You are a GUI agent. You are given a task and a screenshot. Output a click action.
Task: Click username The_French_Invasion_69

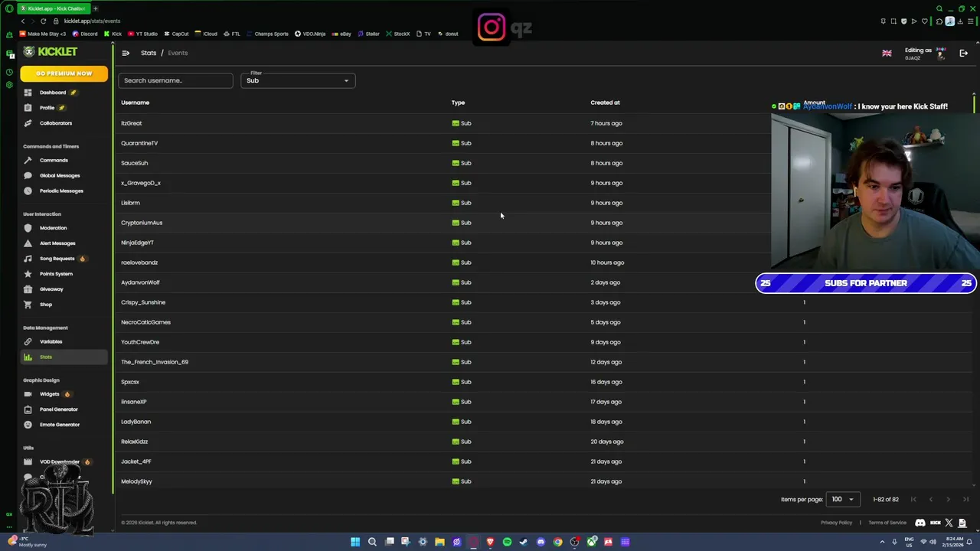tap(155, 362)
